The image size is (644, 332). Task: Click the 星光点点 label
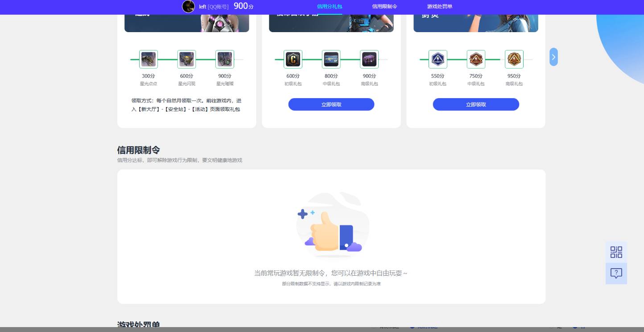[149, 84]
